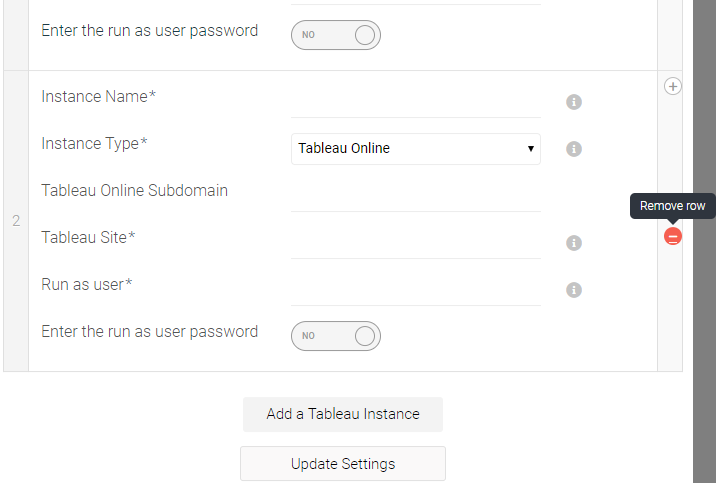Select the Tableau Site input field
716x483 pixels.
click(416, 244)
